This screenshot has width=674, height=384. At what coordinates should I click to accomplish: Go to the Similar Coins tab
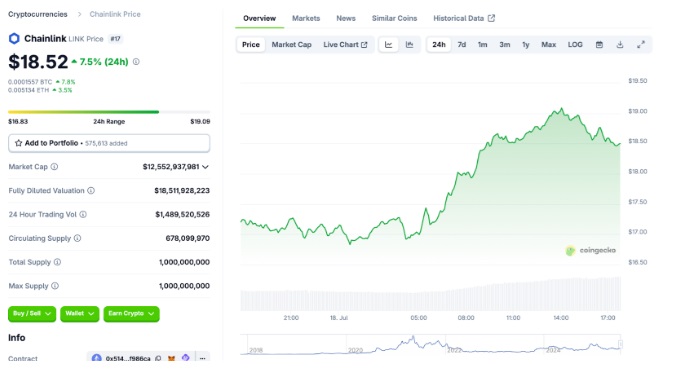(395, 18)
